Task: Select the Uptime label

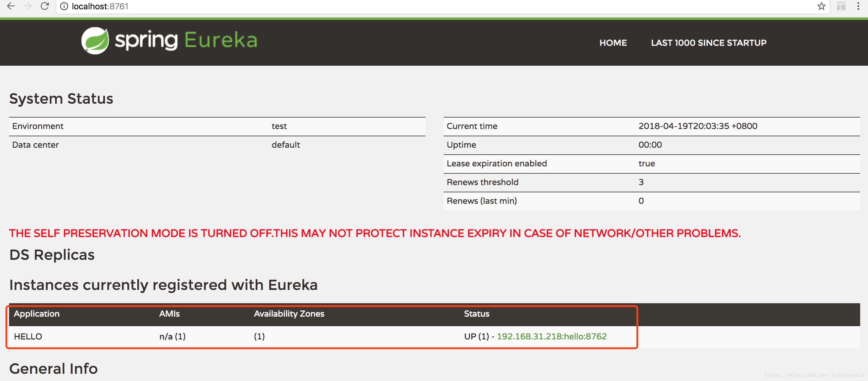Action: click(461, 145)
